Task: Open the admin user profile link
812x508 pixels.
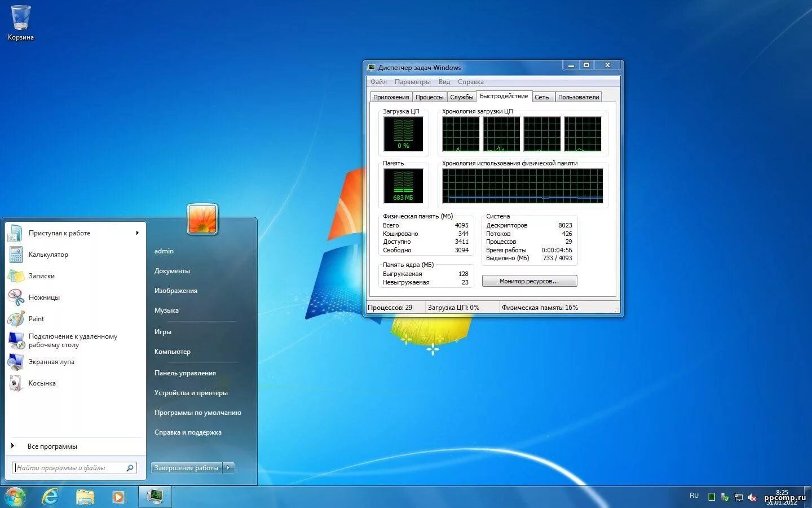Action: pyautogui.click(x=164, y=251)
